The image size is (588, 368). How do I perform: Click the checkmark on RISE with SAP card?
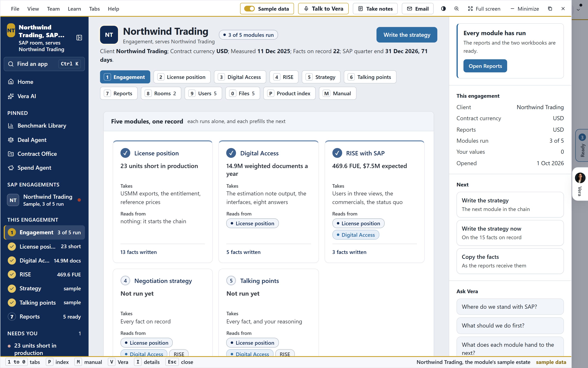click(x=337, y=153)
